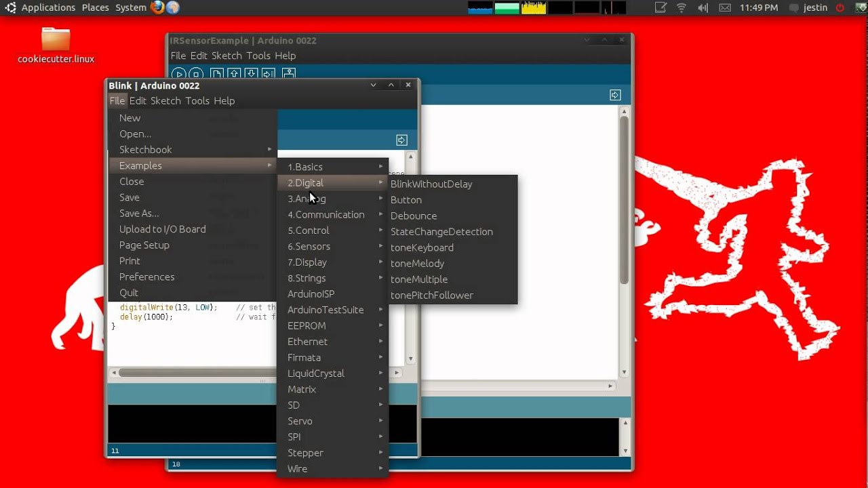The image size is (868, 488).
Task: Click the jestin user menu
Action: coord(815,8)
